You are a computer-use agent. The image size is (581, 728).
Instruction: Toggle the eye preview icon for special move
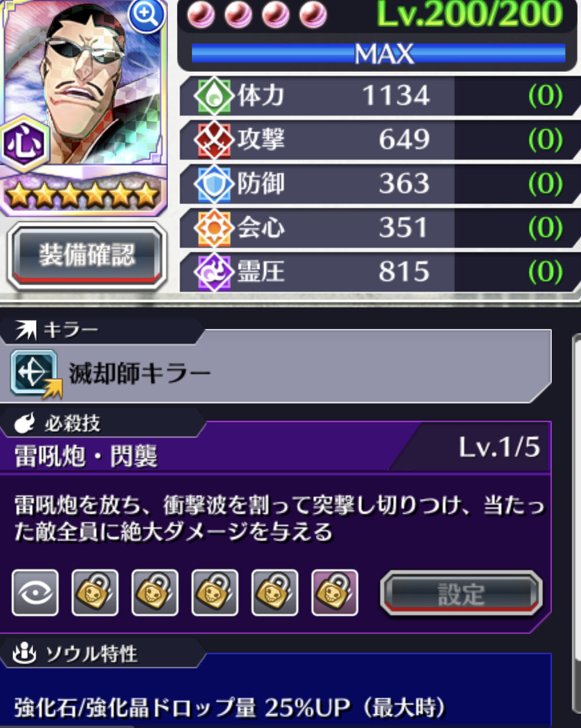(x=35, y=593)
